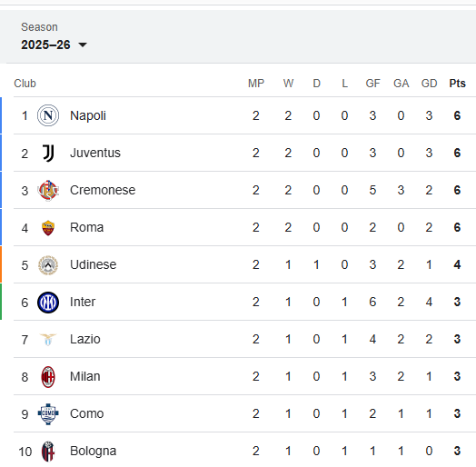Click the Cremonese club crest
This screenshot has height=467, width=476.
coord(48,191)
